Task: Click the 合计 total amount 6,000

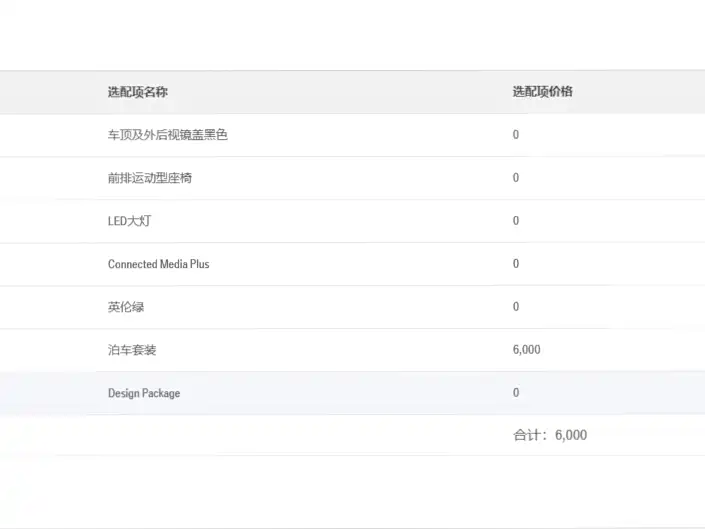Action: pyautogui.click(x=571, y=435)
